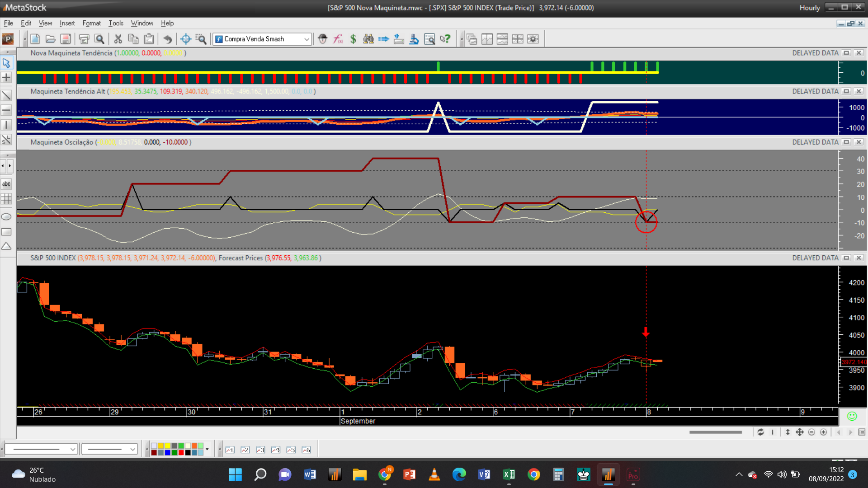
Task: Open the Indicator Builder fx icon
Action: pyautogui.click(x=338, y=39)
